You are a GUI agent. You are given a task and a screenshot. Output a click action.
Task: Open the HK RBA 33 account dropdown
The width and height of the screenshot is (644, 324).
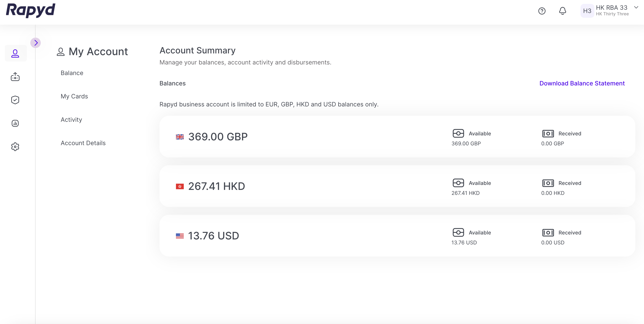(636, 8)
